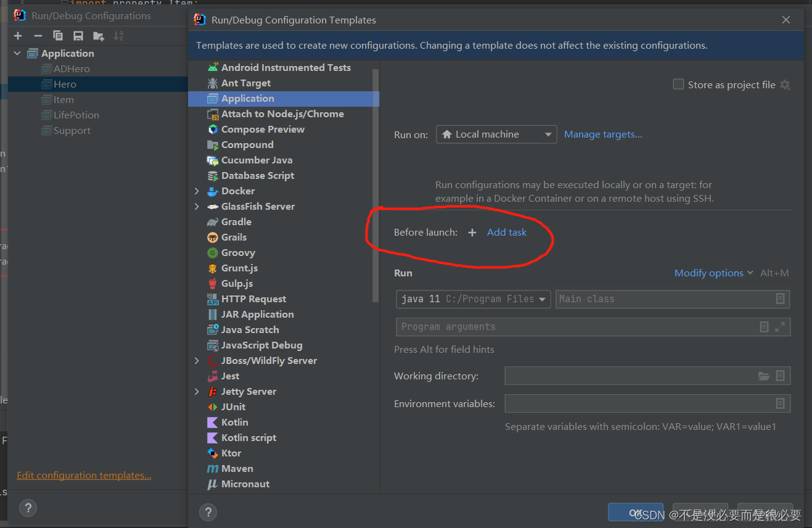Click the Add task link
The height and width of the screenshot is (528, 812).
(507, 233)
